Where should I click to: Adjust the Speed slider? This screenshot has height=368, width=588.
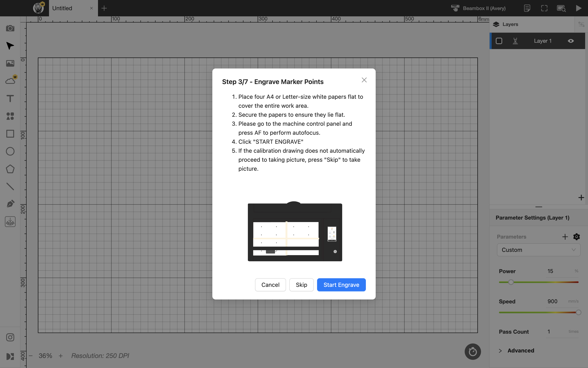click(x=538, y=312)
